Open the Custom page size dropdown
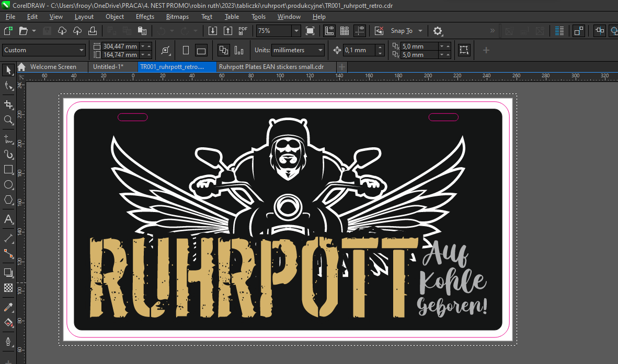 pos(82,50)
